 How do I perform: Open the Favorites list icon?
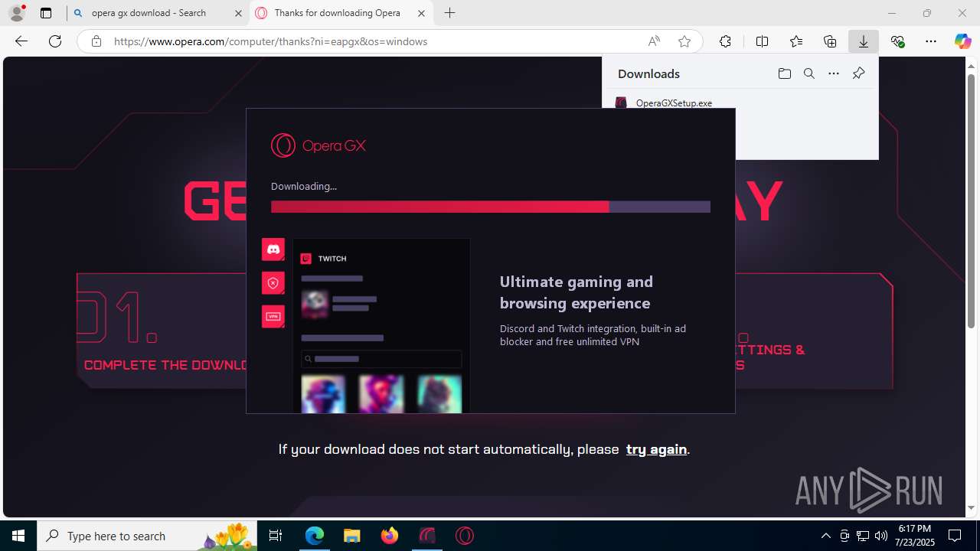click(x=796, y=41)
